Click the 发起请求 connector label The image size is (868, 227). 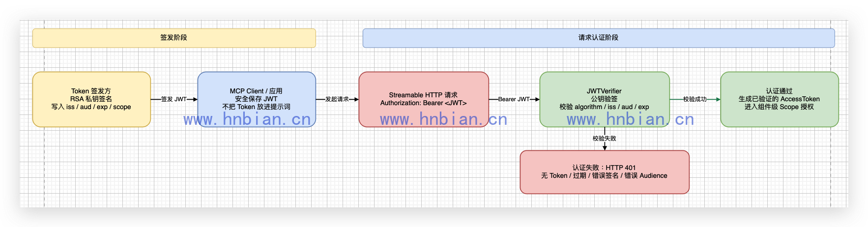[337, 99]
